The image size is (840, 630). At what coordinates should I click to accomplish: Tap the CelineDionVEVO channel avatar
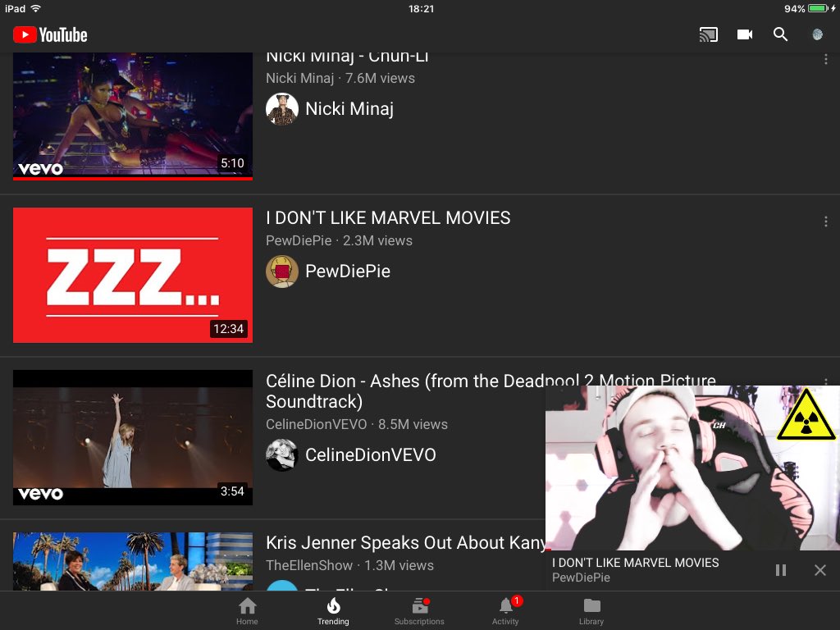pos(282,454)
